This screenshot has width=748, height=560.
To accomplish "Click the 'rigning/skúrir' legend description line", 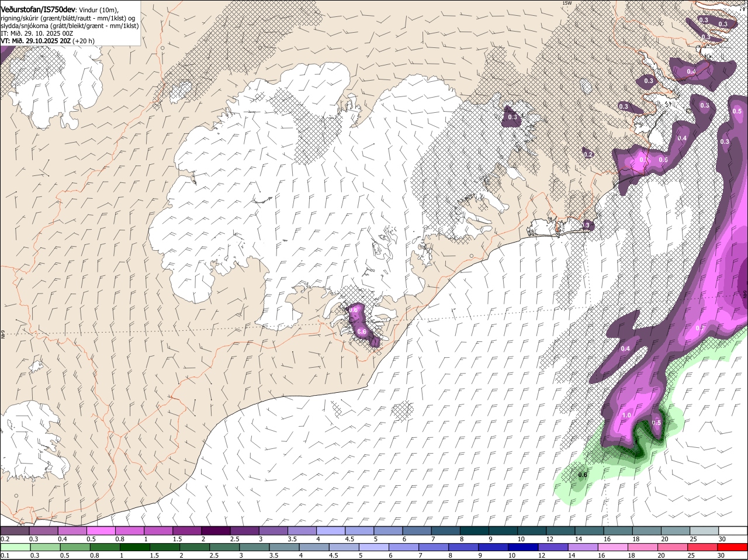I will 68,18.
